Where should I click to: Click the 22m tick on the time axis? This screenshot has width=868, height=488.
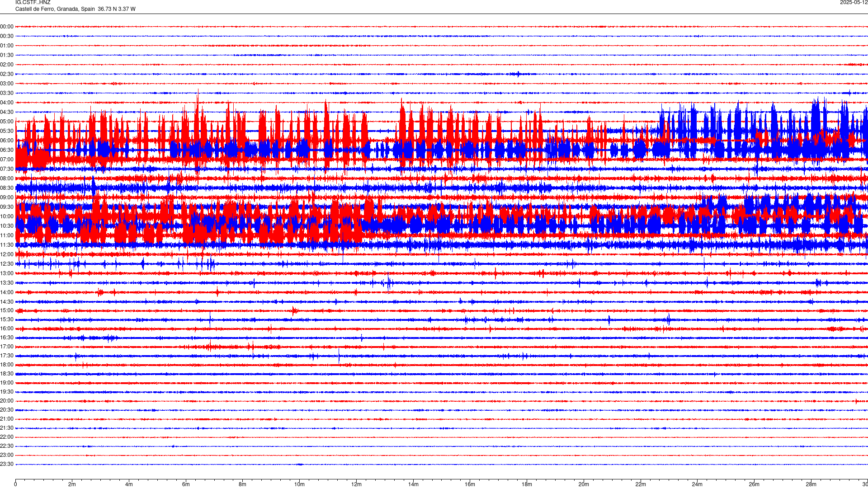[641, 484]
